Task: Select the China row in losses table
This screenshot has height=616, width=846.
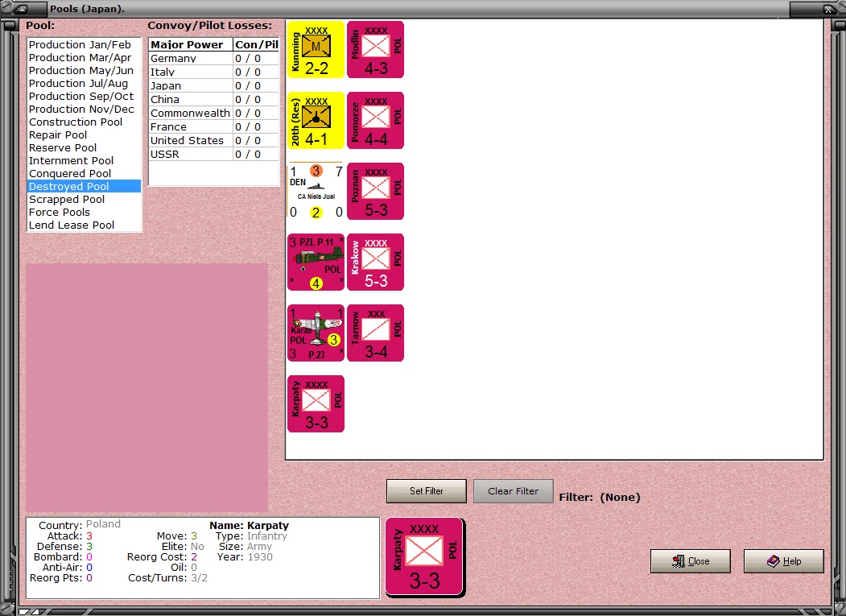Action: [x=213, y=99]
